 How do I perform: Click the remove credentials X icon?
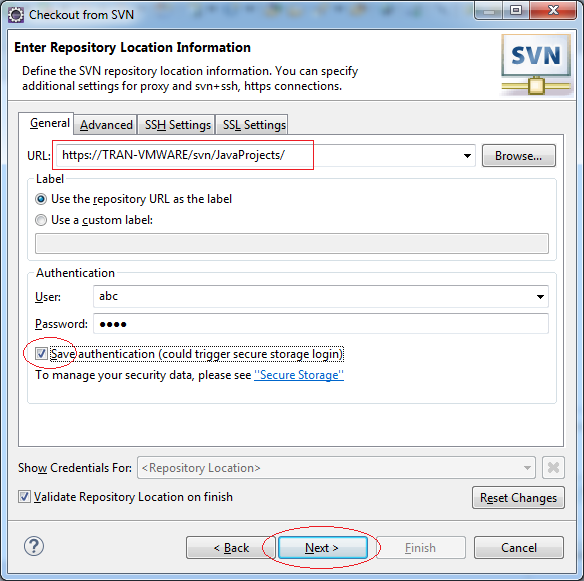click(x=553, y=467)
